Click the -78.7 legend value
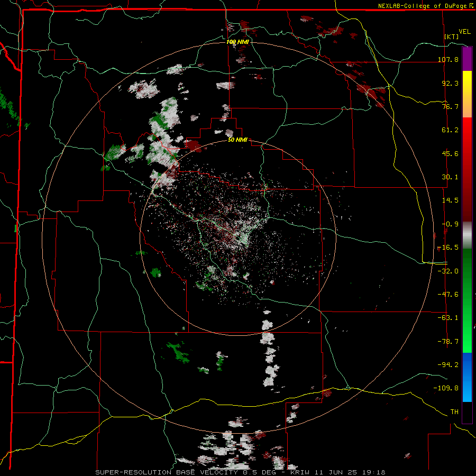Screen dimensions: 476x476 coord(448,342)
